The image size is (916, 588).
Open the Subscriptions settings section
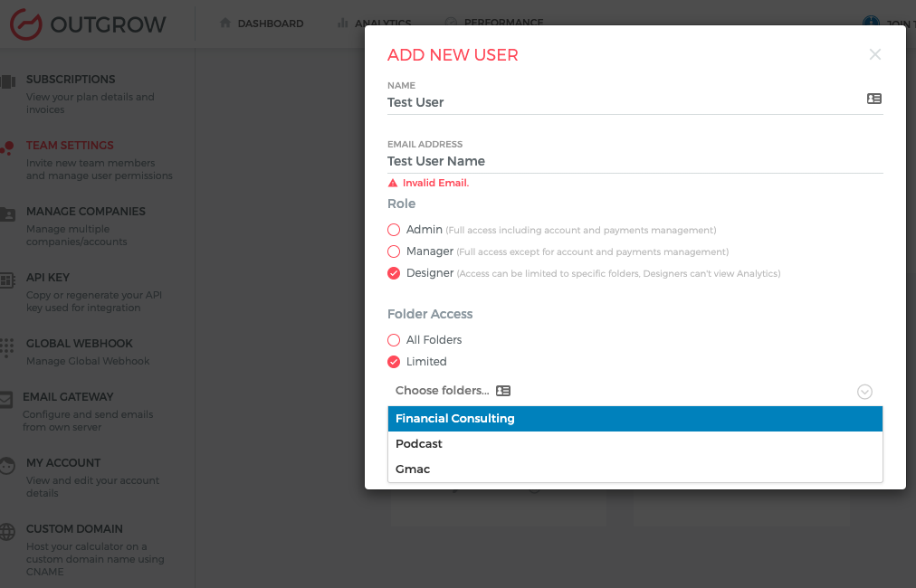pos(89,94)
